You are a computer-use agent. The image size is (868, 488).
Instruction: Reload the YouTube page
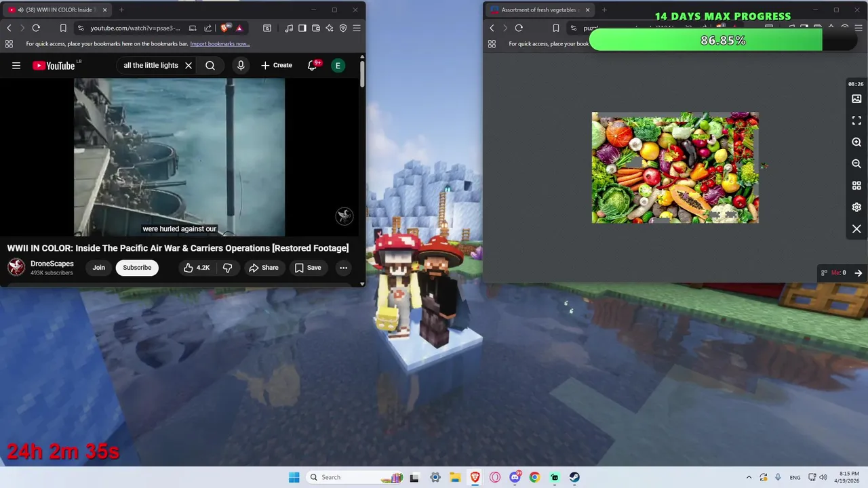[x=36, y=28]
